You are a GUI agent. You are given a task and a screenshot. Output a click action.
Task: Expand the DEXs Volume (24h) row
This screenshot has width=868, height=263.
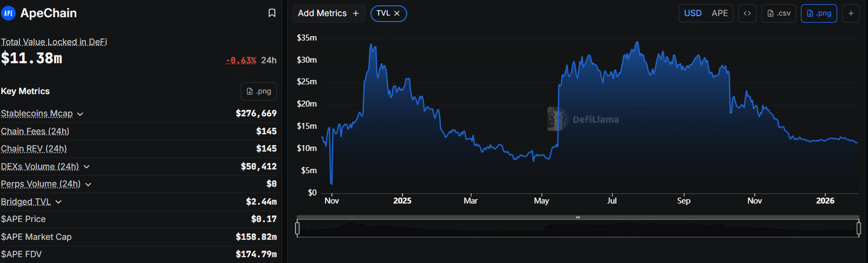[x=87, y=167]
